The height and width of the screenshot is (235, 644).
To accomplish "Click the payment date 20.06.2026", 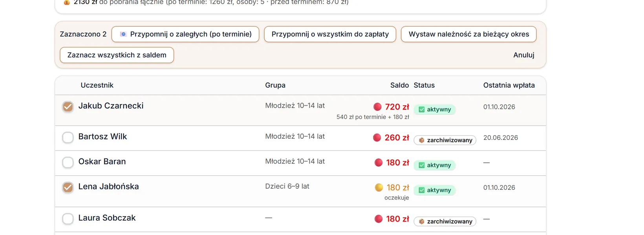I will 501,138.
